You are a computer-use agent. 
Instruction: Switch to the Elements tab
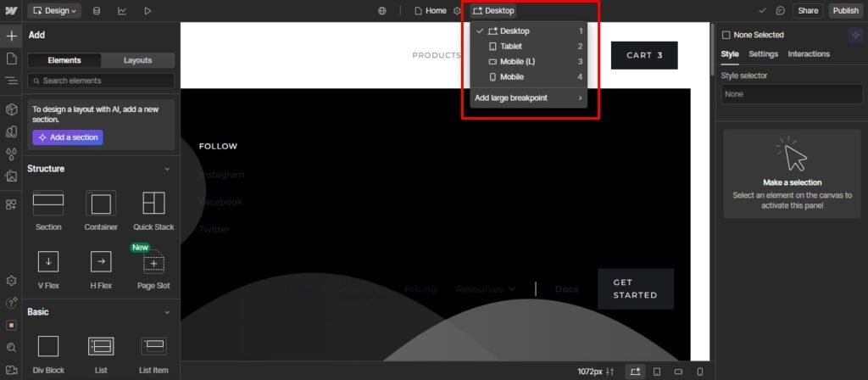click(x=64, y=60)
